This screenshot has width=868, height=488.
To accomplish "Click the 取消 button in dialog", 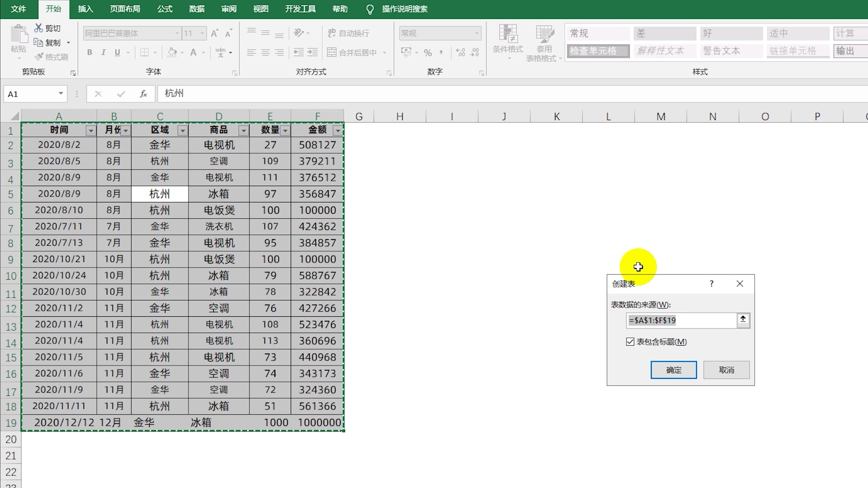I will (x=726, y=370).
